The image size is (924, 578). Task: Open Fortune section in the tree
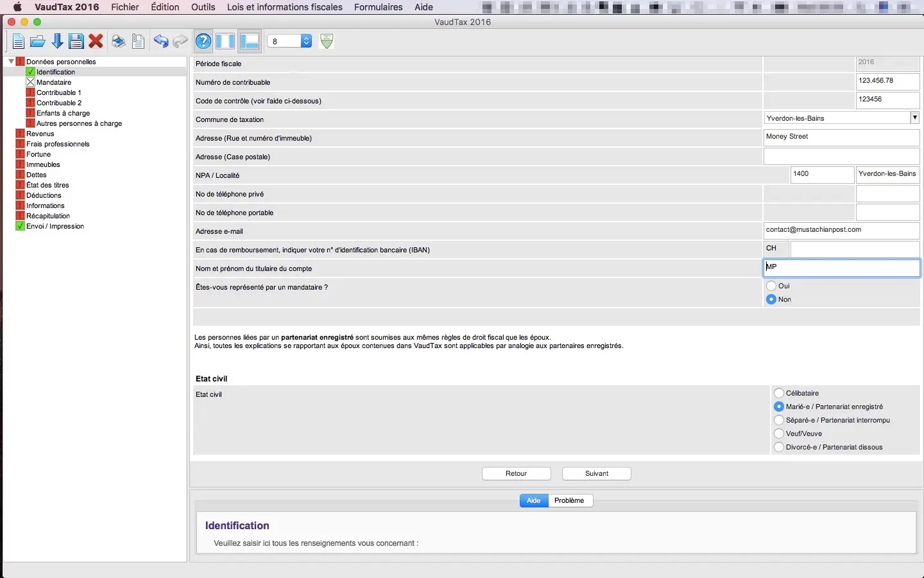(x=38, y=154)
